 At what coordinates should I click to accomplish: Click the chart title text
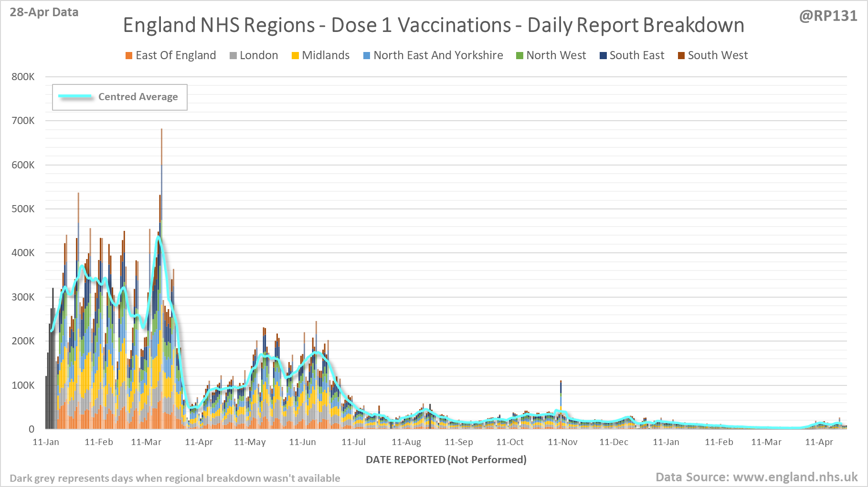[x=434, y=25]
